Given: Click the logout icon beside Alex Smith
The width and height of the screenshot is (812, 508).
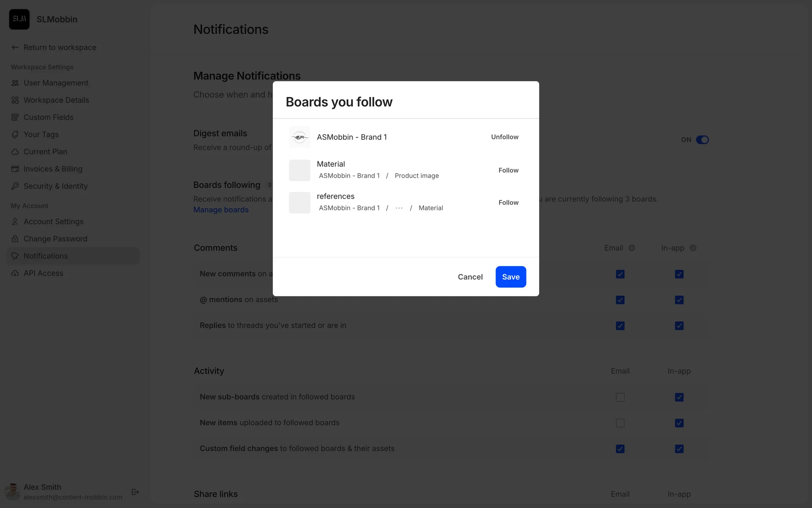Looking at the screenshot, I should (135, 492).
